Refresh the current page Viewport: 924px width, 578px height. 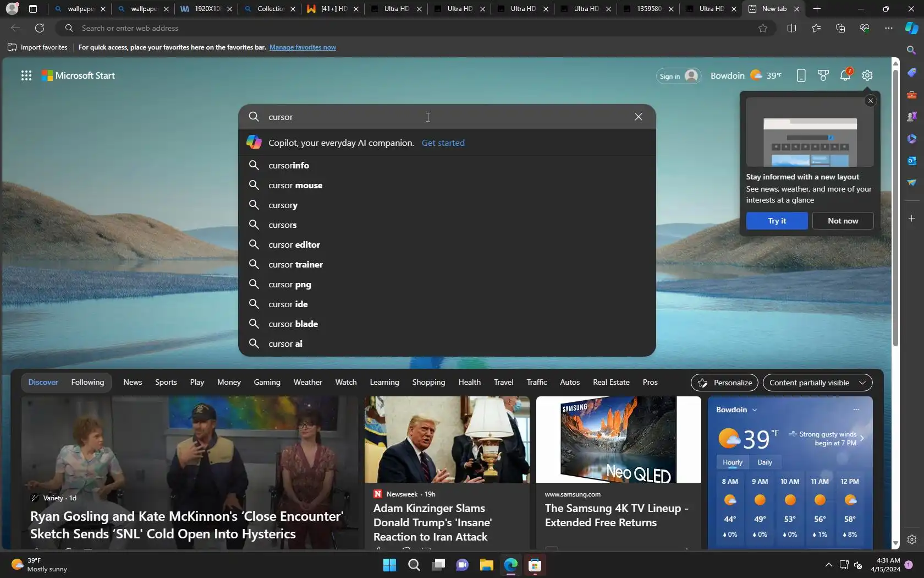coord(40,28)
